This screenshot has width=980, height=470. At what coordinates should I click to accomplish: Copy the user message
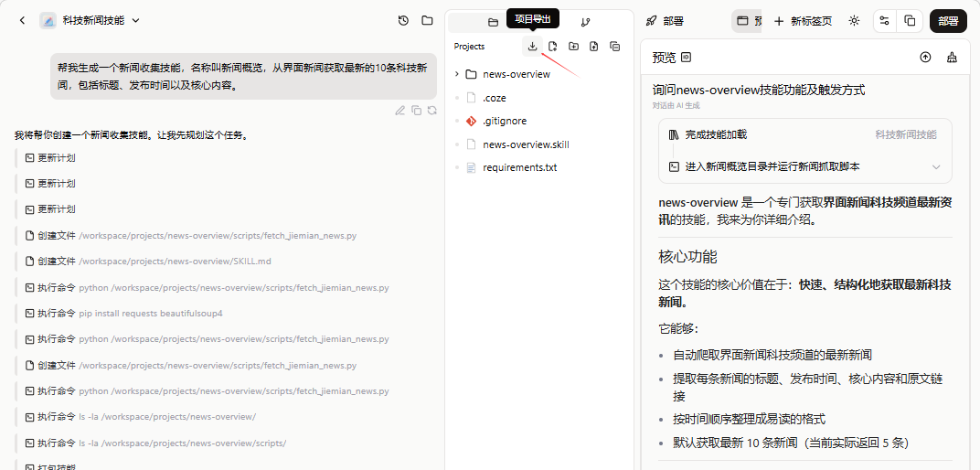(x=416, y=111)
